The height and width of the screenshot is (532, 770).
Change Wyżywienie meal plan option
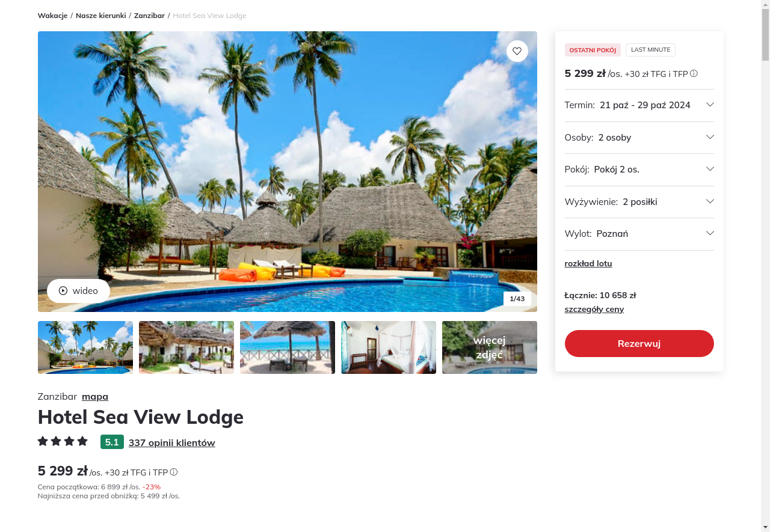pos(639,201)
